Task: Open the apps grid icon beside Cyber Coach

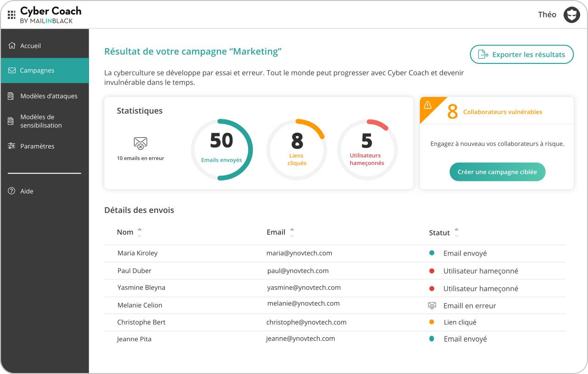Action: pyautogui.click(x=11, y=15)
